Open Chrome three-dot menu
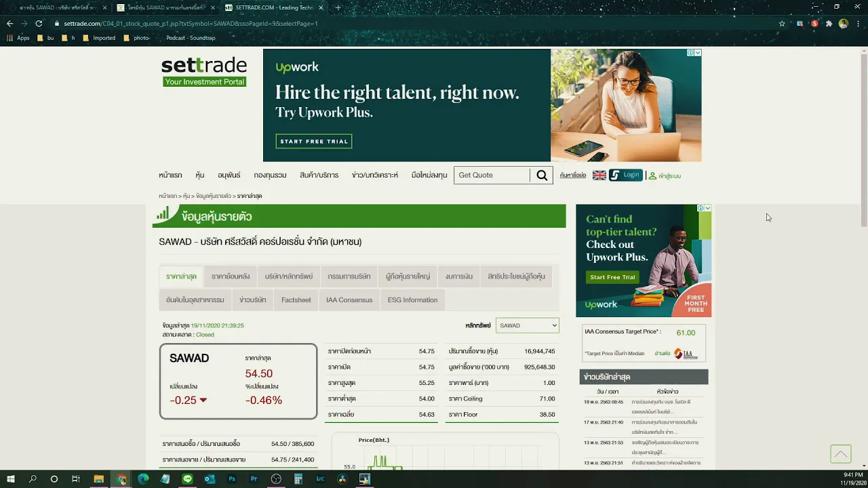Screen dimensions: 868x488 [858, 23]
